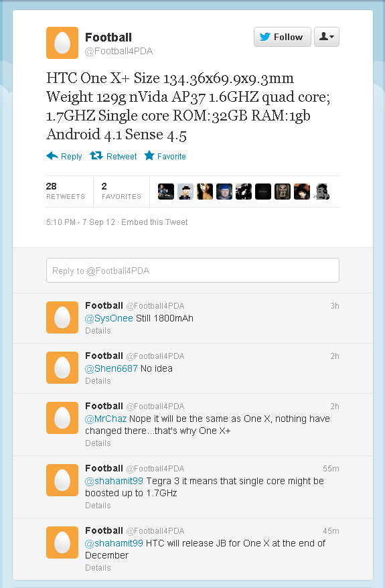Click Football's egg avatar in the main tweet
Screen dimensions: 385x588
62,43
